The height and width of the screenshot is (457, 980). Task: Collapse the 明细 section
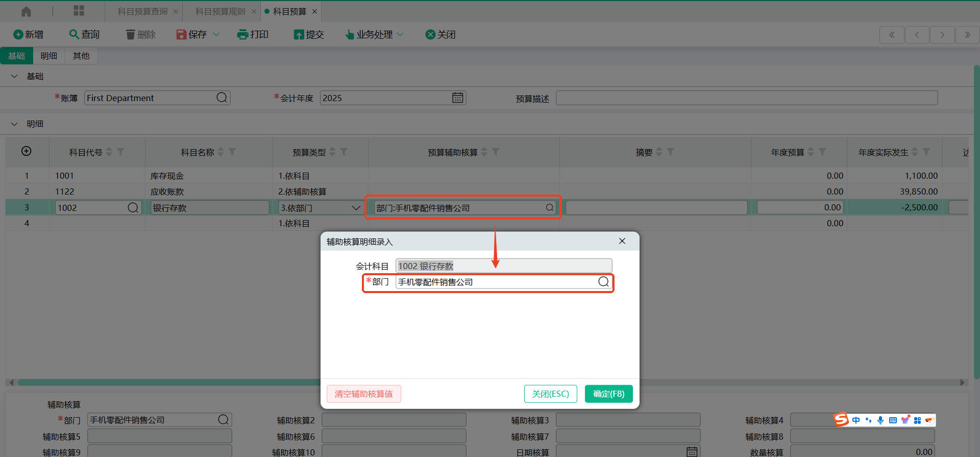(x=14, y=124)
